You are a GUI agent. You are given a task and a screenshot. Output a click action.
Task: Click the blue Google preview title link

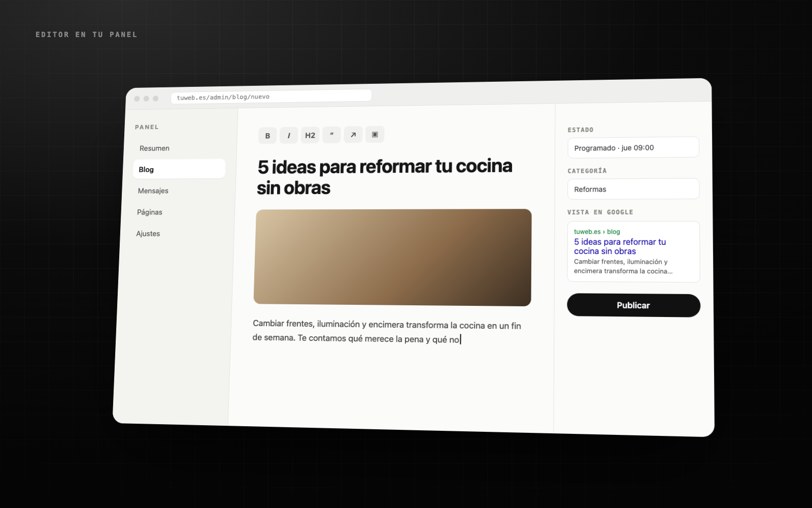(x=620, y=246)
